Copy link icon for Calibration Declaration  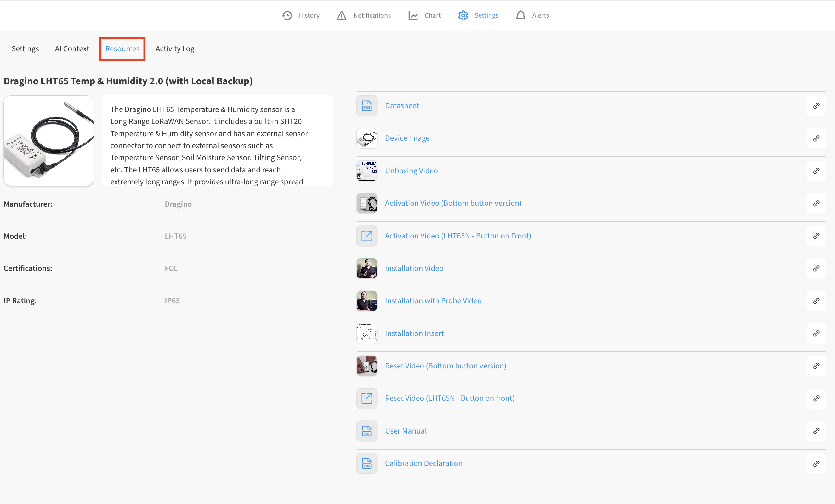[816, 463]
